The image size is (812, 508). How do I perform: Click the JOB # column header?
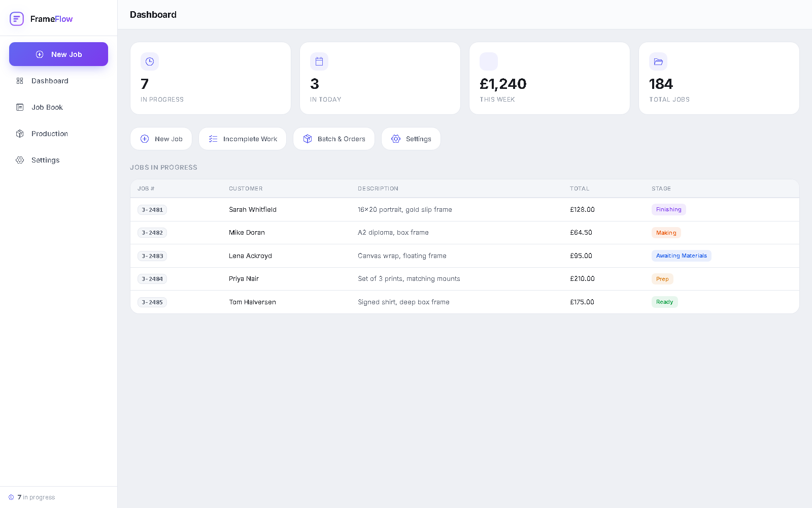[x=146, y=188]
